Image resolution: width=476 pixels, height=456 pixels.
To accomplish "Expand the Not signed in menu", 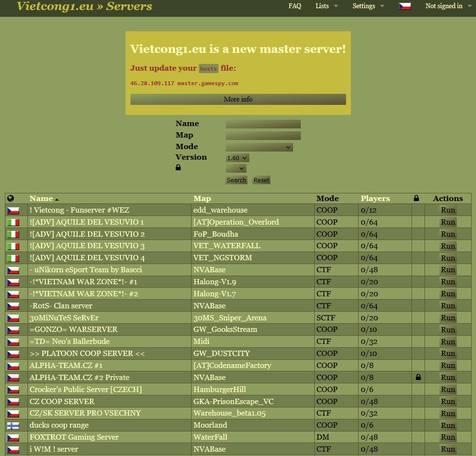I will point(448,6).
